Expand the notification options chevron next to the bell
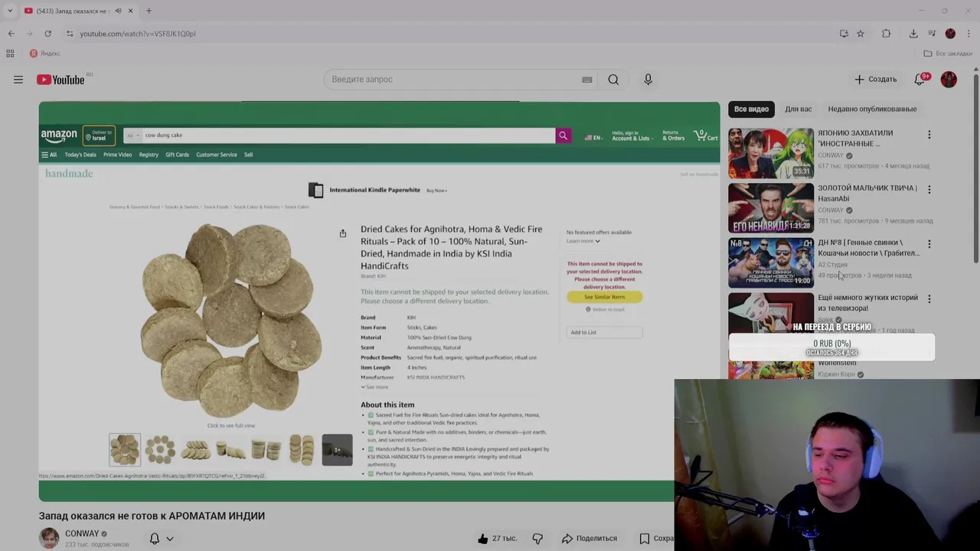 170,539
